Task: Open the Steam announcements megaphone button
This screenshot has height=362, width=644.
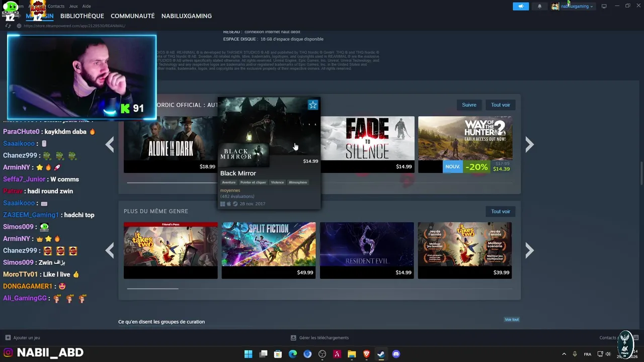Action: point(521,6)
